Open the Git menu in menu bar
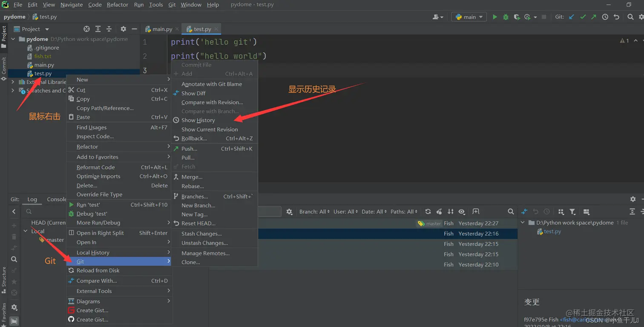 pos(172,5)
